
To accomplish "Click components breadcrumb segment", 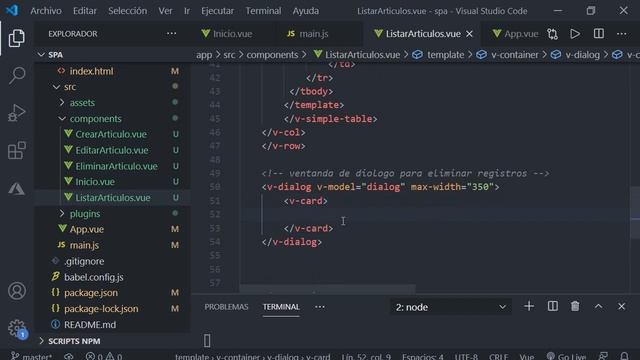I will click(x=272, y=55).
